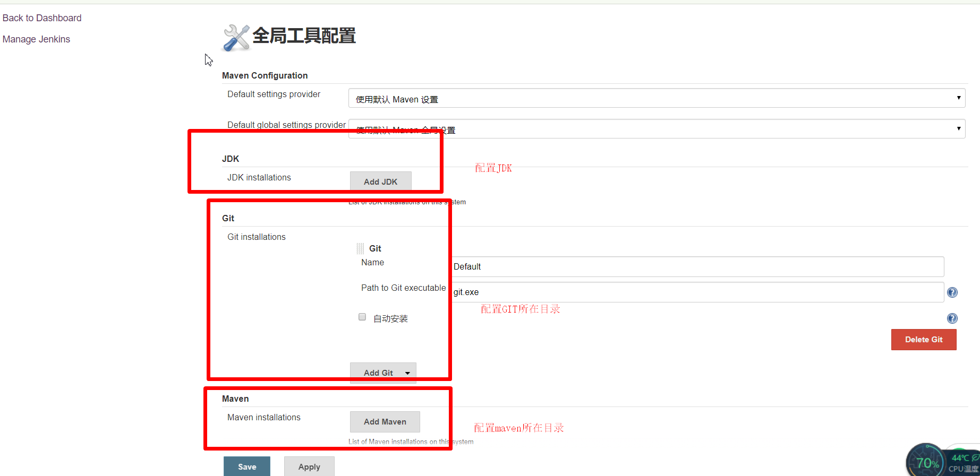
Task: Apply the configuration changes
Action: click(x=309, y=466)
